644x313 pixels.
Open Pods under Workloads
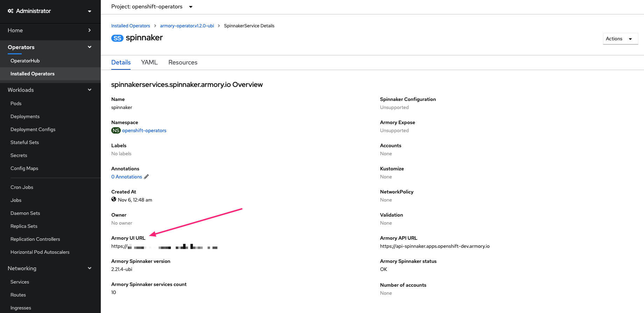16,103
